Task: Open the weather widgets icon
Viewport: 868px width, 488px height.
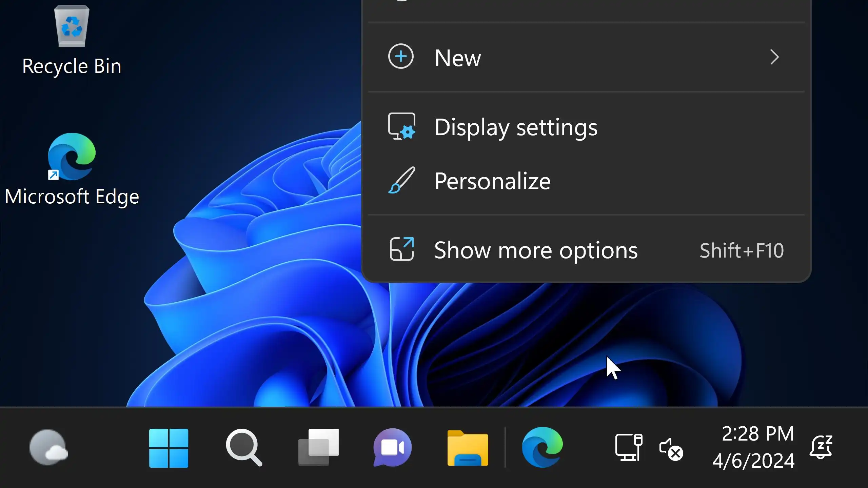Action: pyautogui.click(x=48, y=447)
